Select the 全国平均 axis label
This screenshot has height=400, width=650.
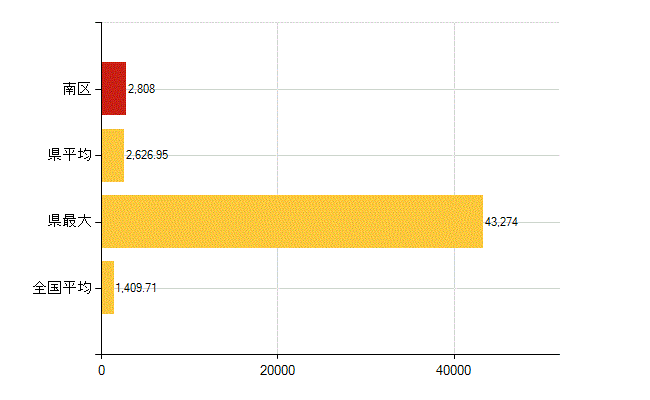pos(62,287)
